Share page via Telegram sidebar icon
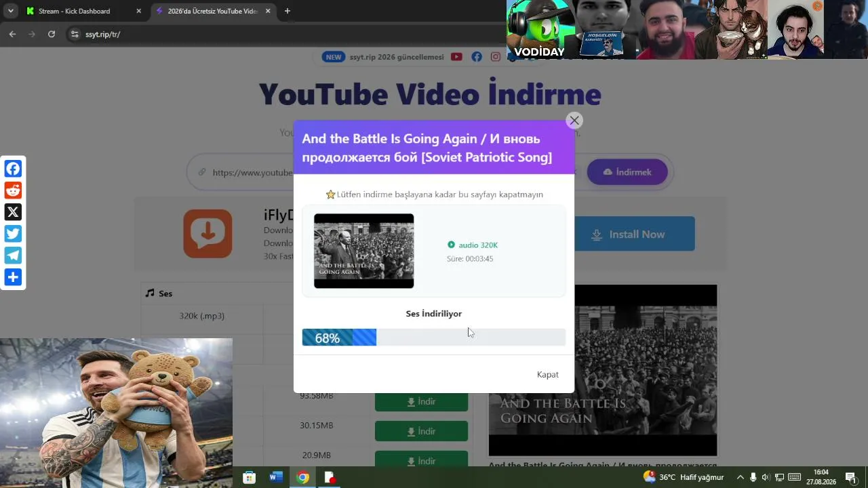This screenshot has height=488, width=868. [13, 256]
